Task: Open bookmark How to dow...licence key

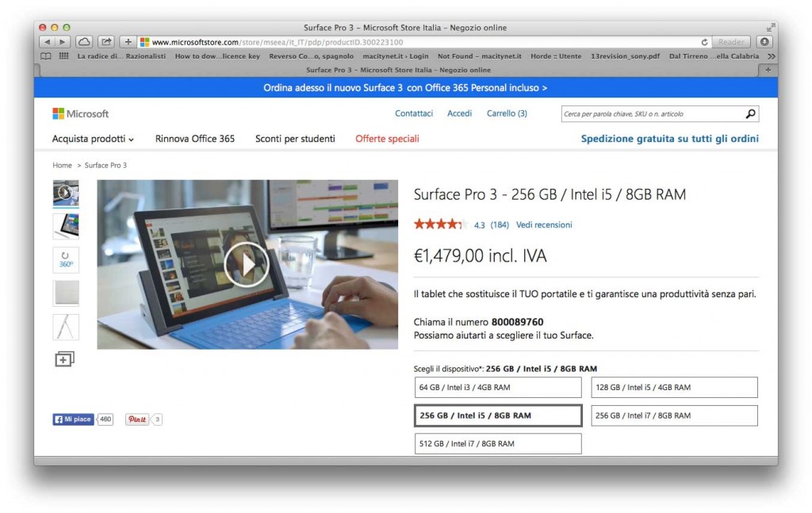Action: pos(217,56)
